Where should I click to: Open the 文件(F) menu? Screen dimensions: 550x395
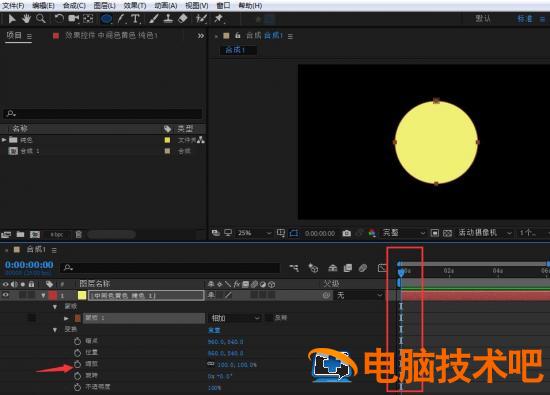13,6
